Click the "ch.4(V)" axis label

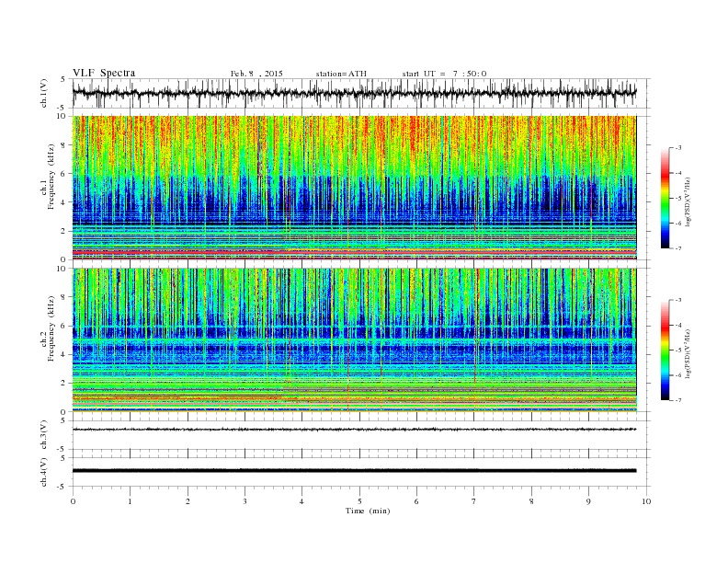44,473
